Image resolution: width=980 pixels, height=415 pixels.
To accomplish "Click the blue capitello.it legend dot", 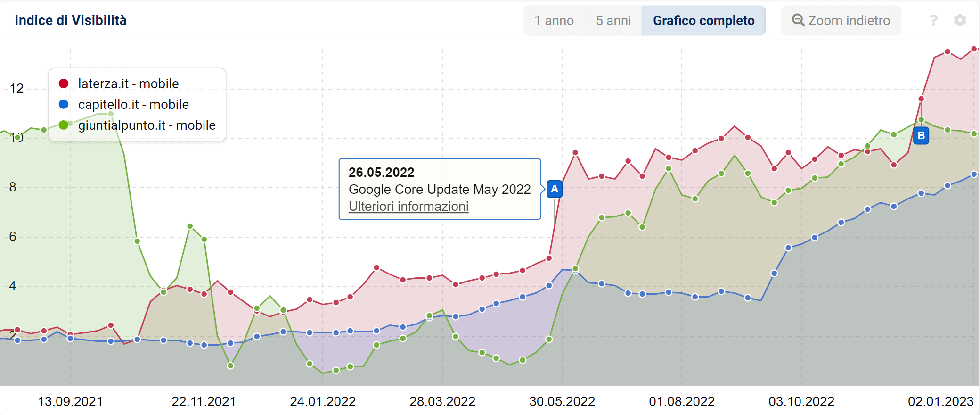I will tap(64, 104).
